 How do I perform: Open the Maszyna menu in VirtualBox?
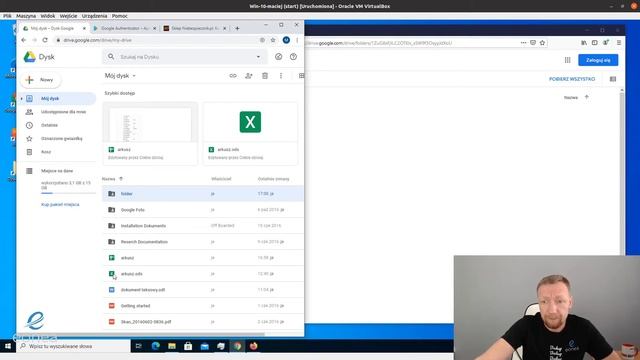[x=26, y=16]
